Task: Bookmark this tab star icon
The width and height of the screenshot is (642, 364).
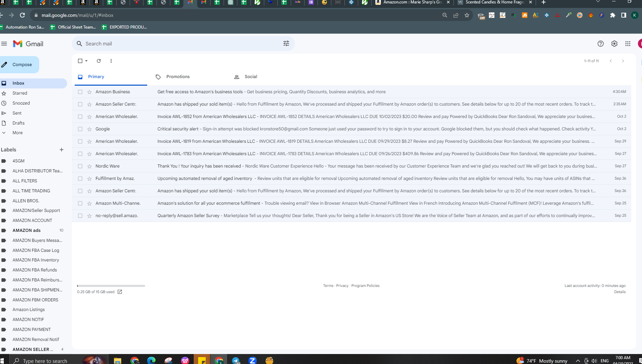Action: coord(467,15)
